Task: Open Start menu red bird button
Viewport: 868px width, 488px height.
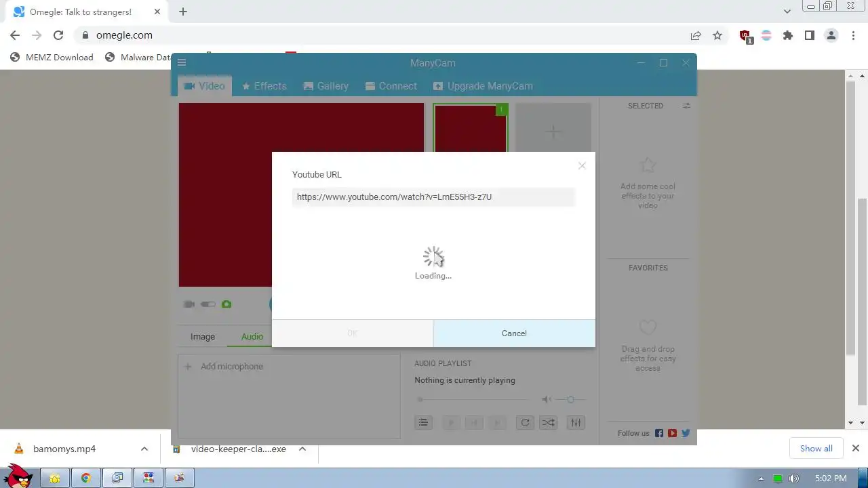Action: tap(18, 476)
